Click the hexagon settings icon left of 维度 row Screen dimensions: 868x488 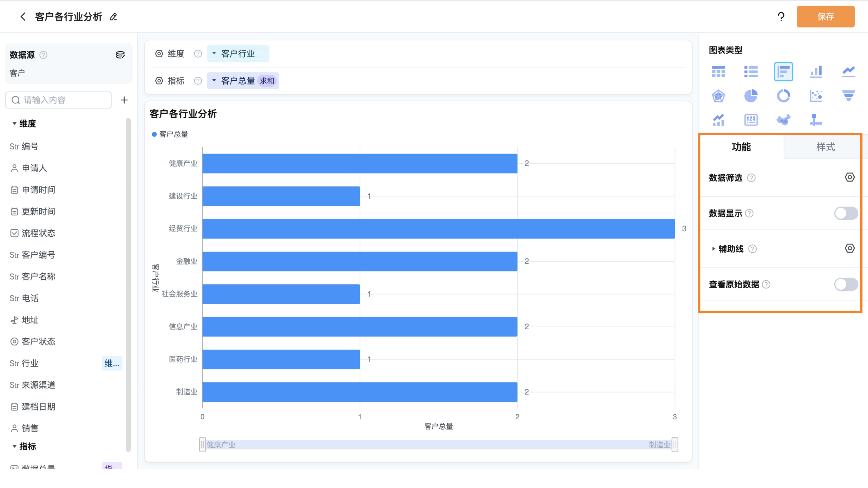click(159, 54)
